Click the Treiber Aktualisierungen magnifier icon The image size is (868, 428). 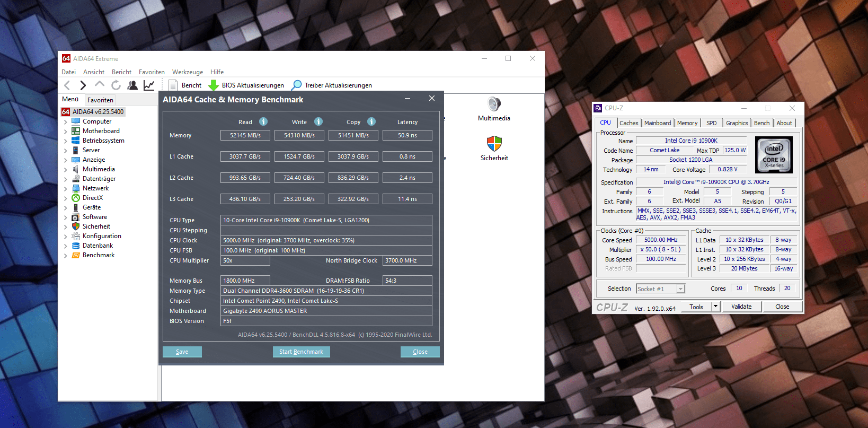pyautogui.click(x=297, y=85)
